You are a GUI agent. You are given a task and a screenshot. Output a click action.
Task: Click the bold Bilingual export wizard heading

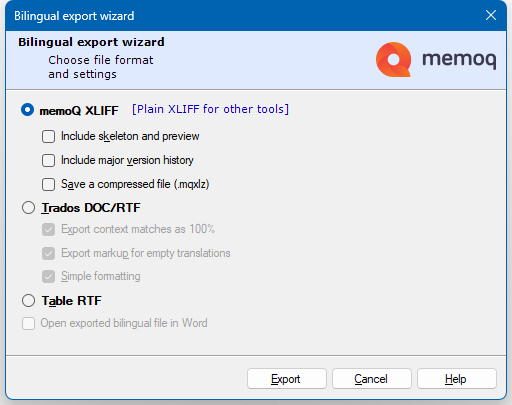[x=91, y=42]
